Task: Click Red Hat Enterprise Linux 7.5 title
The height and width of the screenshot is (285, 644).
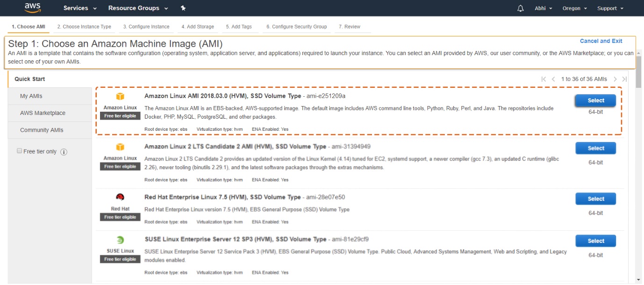Action: coord(223,197)
